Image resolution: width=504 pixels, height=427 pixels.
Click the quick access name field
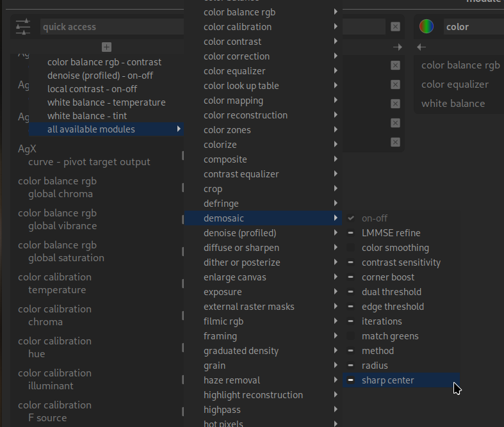(x=109, y=27)
